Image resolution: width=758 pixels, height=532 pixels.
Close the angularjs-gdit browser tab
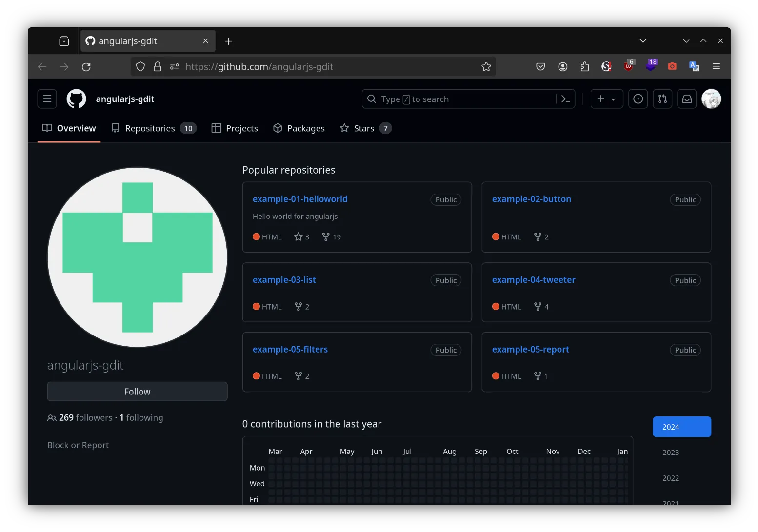205,41
